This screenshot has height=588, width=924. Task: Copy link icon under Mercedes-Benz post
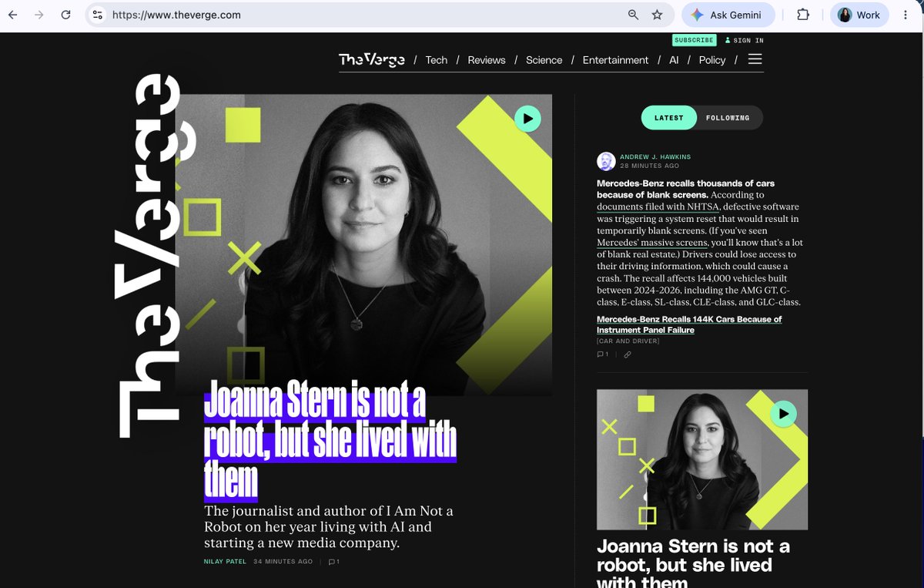click(x=628, y=354)
